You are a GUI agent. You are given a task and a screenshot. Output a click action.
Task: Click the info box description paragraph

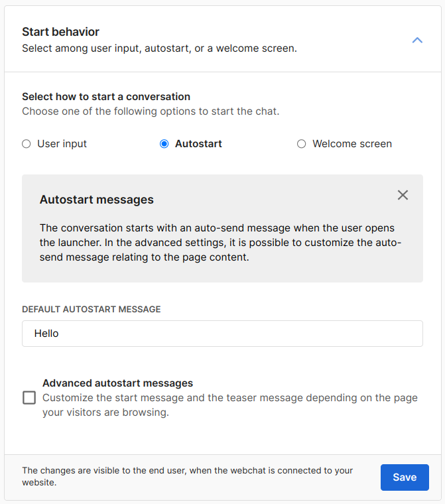(x=220, y=242)
